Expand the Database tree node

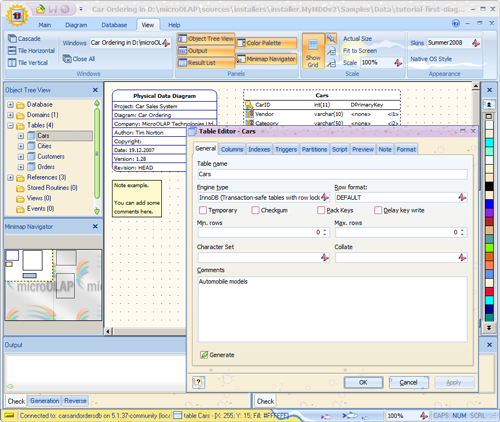tap(10, 105)
